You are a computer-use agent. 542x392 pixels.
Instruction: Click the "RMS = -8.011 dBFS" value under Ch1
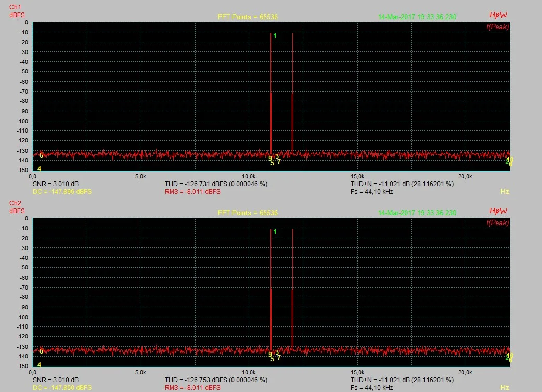point(192,192)
